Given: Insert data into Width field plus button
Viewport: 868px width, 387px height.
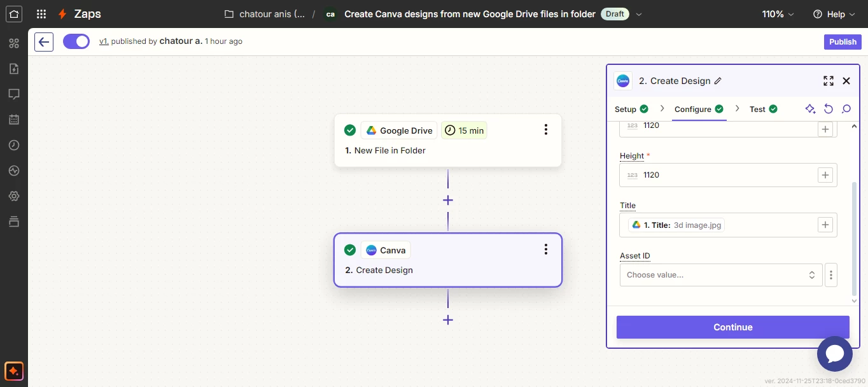Looking at the screenshot, I should pos(825,129).
